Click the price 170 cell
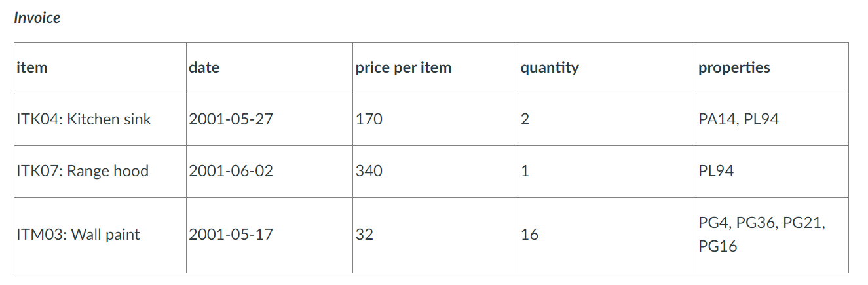Viewport: 868px width, 285px height. point(436,120)
